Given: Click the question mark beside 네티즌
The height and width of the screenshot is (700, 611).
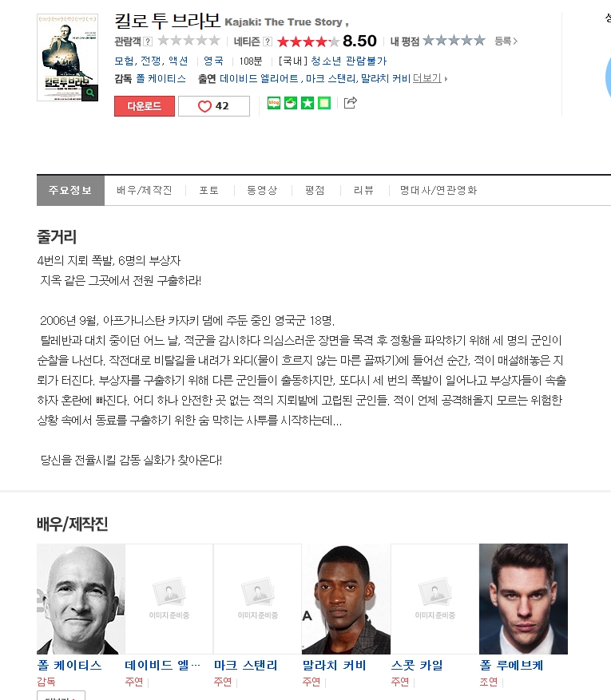Looking at the screenshot, I should [x=268, y=42].
